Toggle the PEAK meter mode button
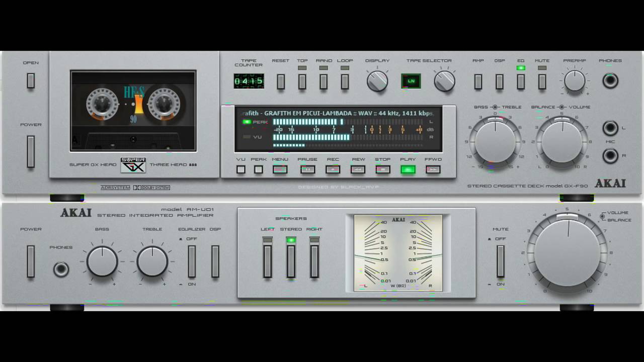The width and height of the screenshot is (644, 362). [x=259, y=169]
